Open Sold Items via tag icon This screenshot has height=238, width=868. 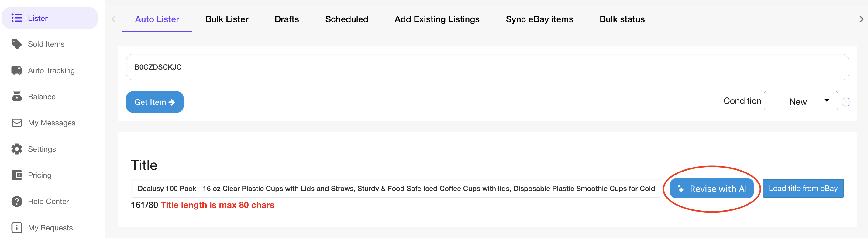pyautogui.click(x=16, y=44)
